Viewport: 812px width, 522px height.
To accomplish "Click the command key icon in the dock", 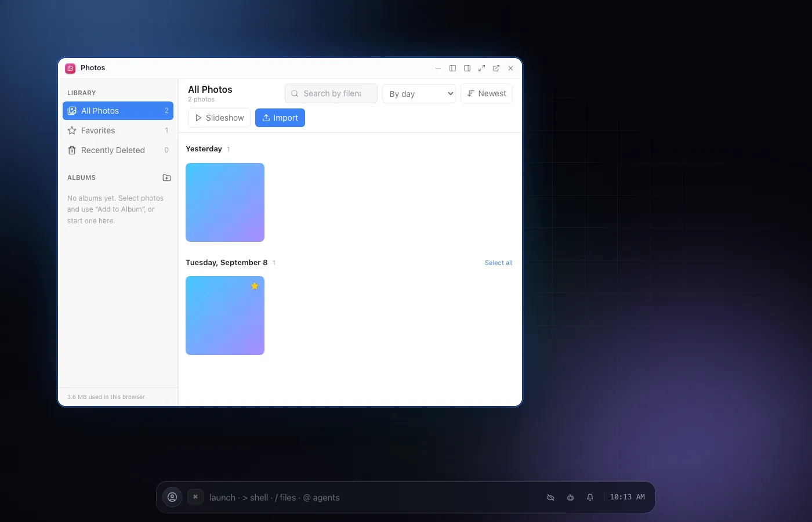I will (x=195, y=497).
